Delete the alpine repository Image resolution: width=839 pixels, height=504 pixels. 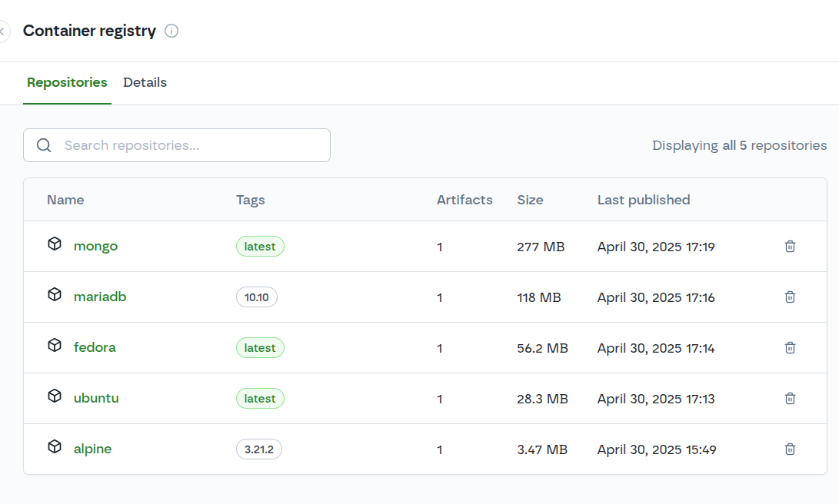coord(790,449)
